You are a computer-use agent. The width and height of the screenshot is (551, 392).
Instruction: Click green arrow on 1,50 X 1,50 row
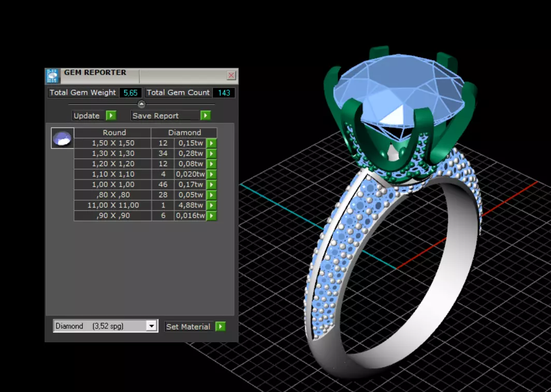tap(211, 143)
